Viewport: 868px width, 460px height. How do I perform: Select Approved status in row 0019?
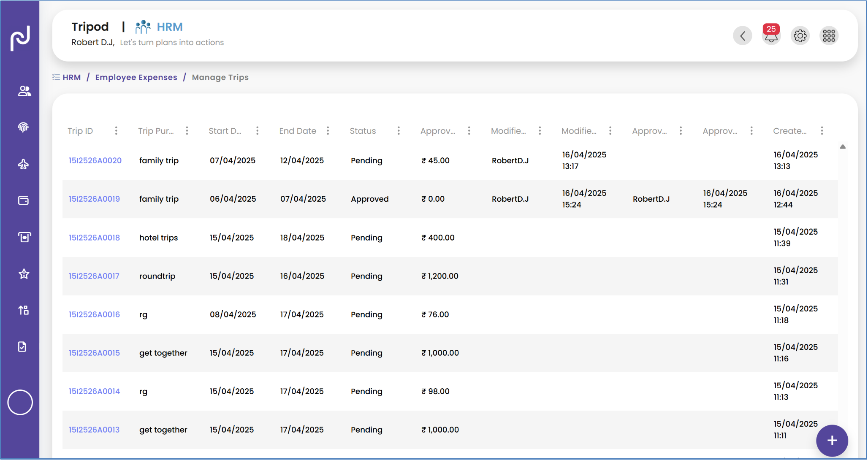pos(370,199)
